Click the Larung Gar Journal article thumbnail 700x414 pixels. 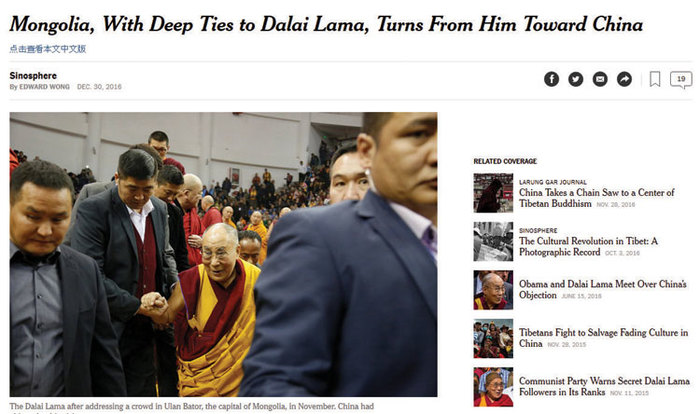coord(493,193)
